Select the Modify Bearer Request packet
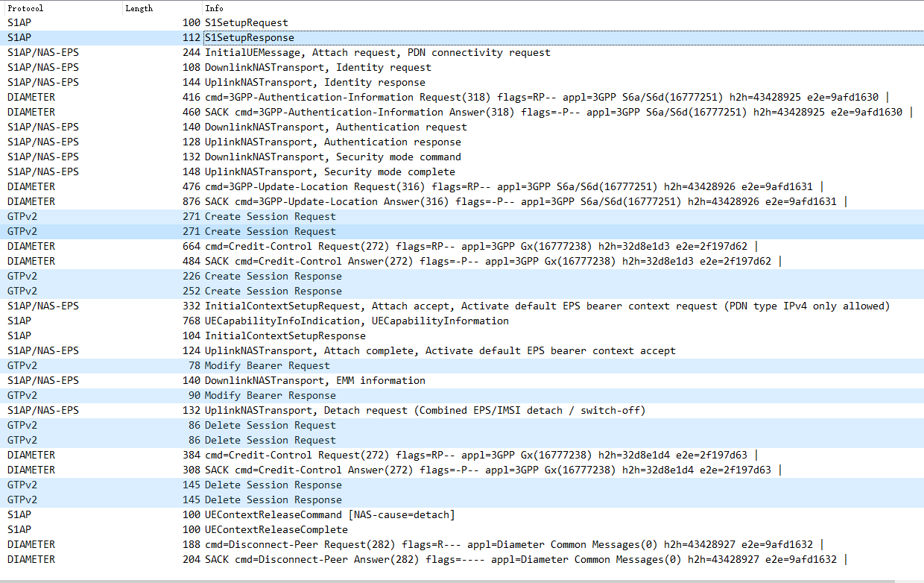 [462, 366]
